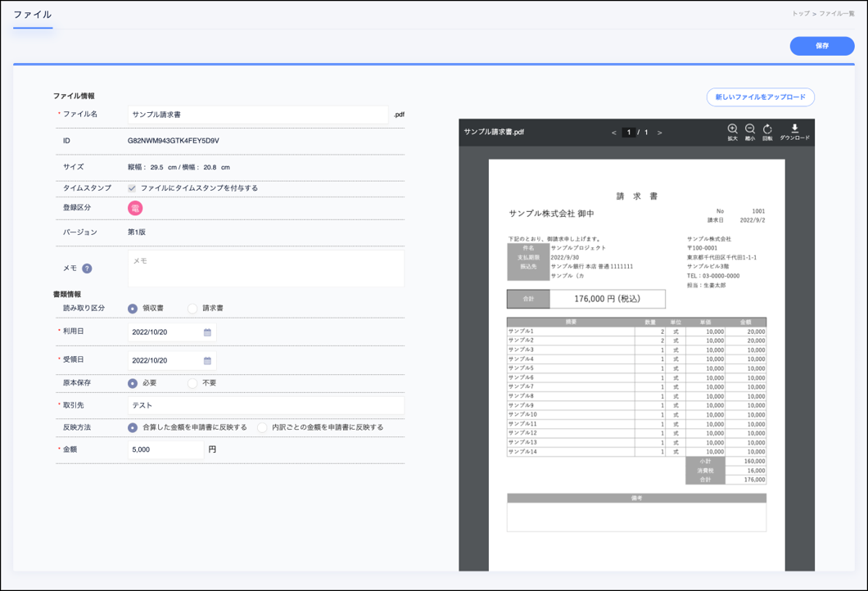Toggle ファイルにタイムスタンプを付与する checkbox
The width and height of the screenshot is (868, 591).
pyautogui.click(x=132, y=188)
